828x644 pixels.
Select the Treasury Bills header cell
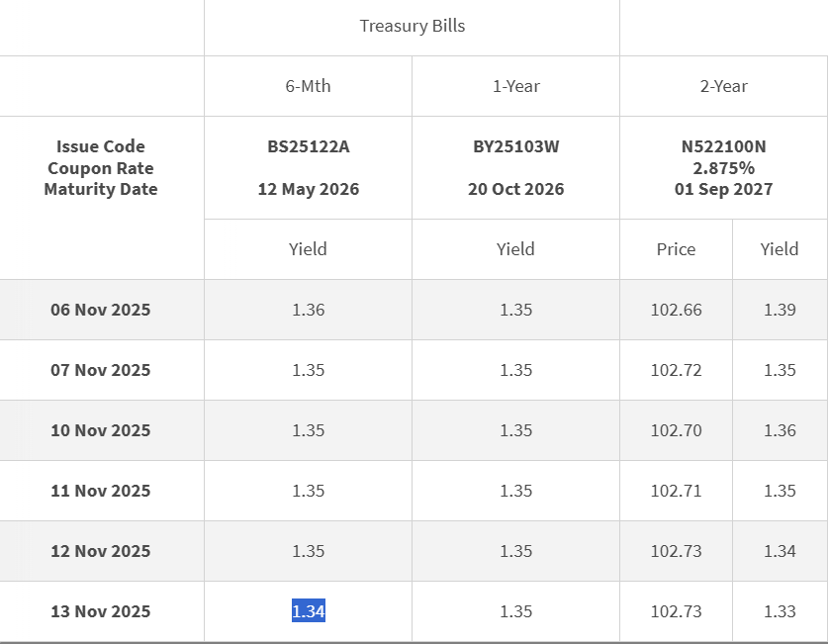pyautogui.click(x=412, y=27)
